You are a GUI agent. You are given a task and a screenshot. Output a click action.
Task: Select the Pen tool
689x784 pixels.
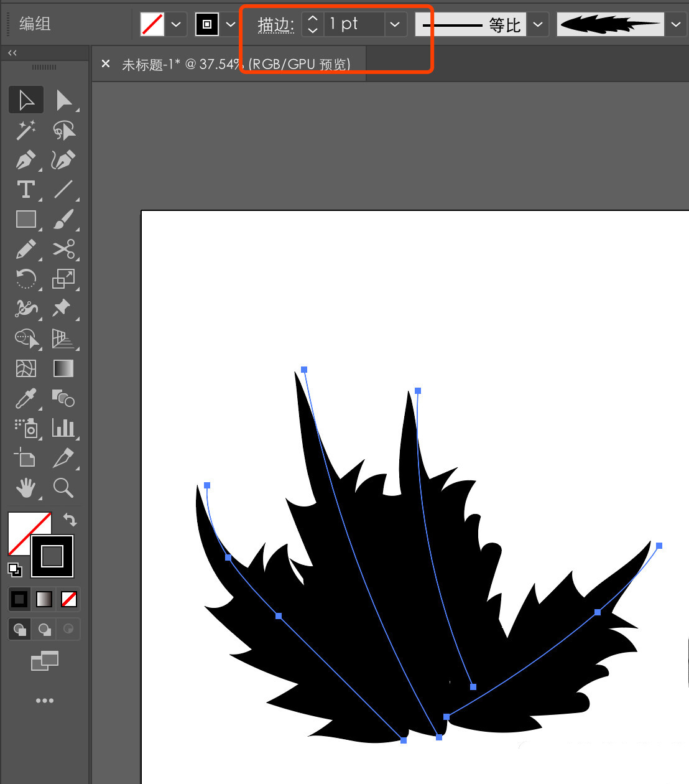pyautogui.click(x=25, y=160)
